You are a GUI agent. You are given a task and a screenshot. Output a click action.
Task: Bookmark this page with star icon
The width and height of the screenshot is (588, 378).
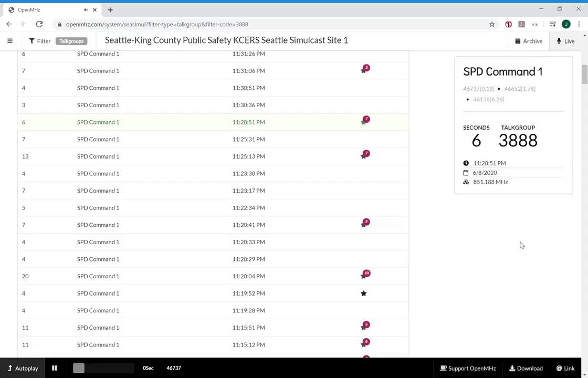click(x=492, y=24)
